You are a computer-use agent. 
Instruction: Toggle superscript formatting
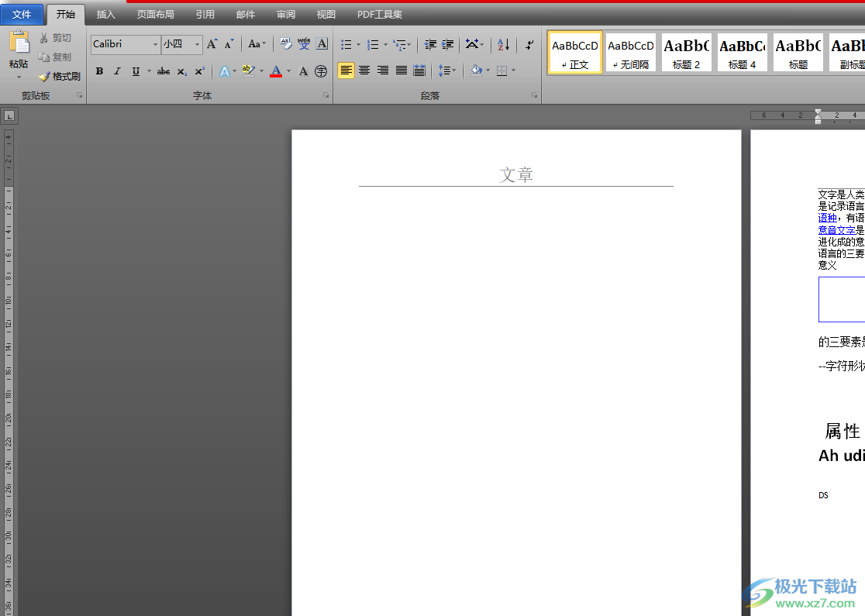point(200,71)
